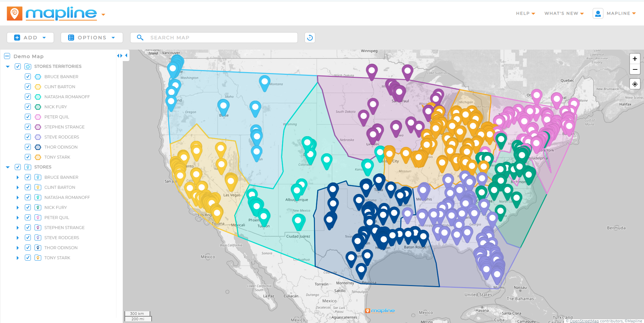
Task: Open the ADD dropdown button
Action: [30, 38]
